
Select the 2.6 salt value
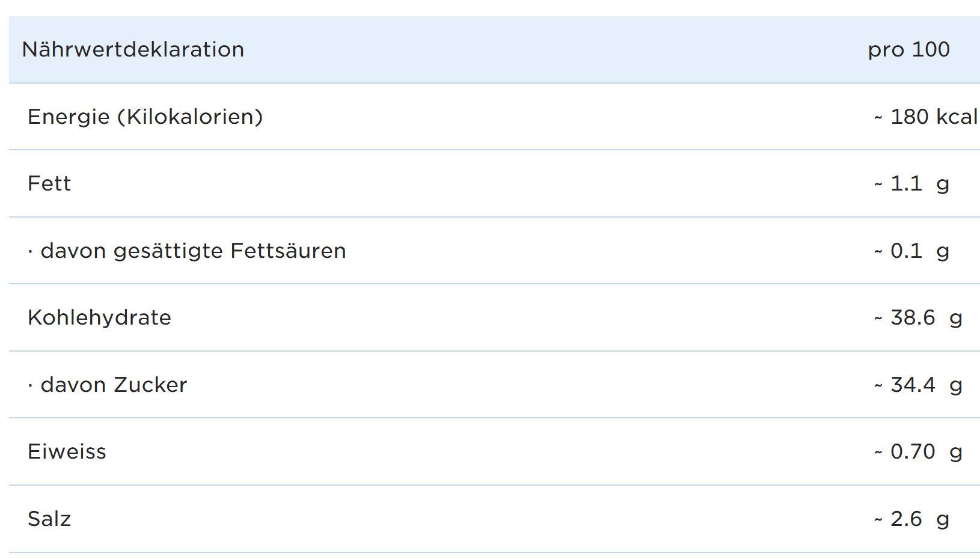[906, 519]
